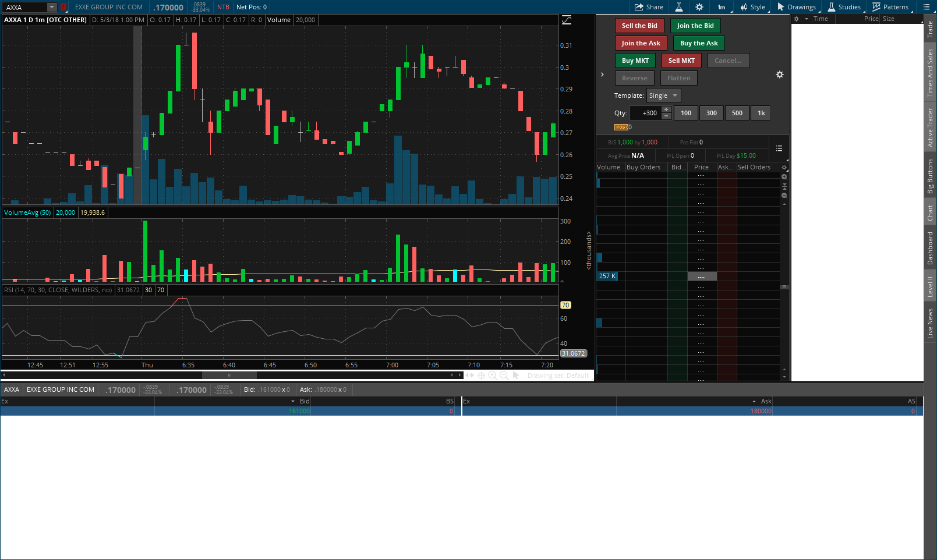Screen dimensions: 937x560
Task: Open Time and Sales settings gear
Action: pyautogui.click(x=796, y=19)
